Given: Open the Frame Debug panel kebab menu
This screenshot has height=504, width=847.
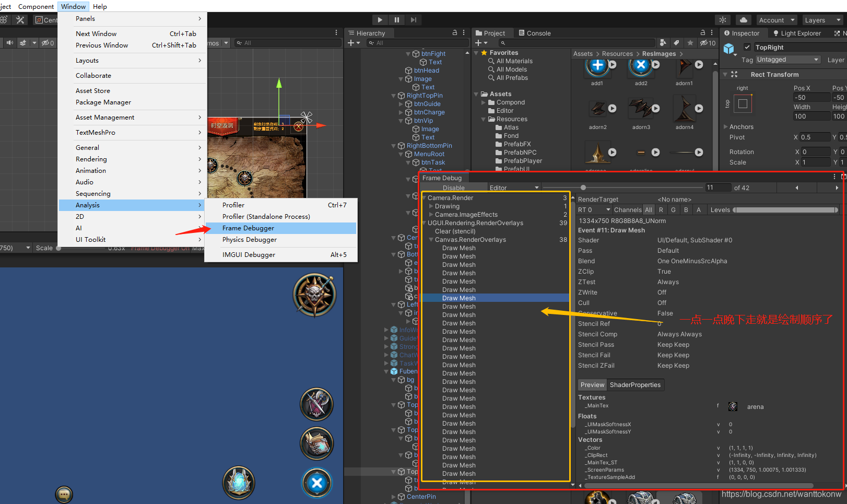Looking at the screenshot, I should 834,177.
